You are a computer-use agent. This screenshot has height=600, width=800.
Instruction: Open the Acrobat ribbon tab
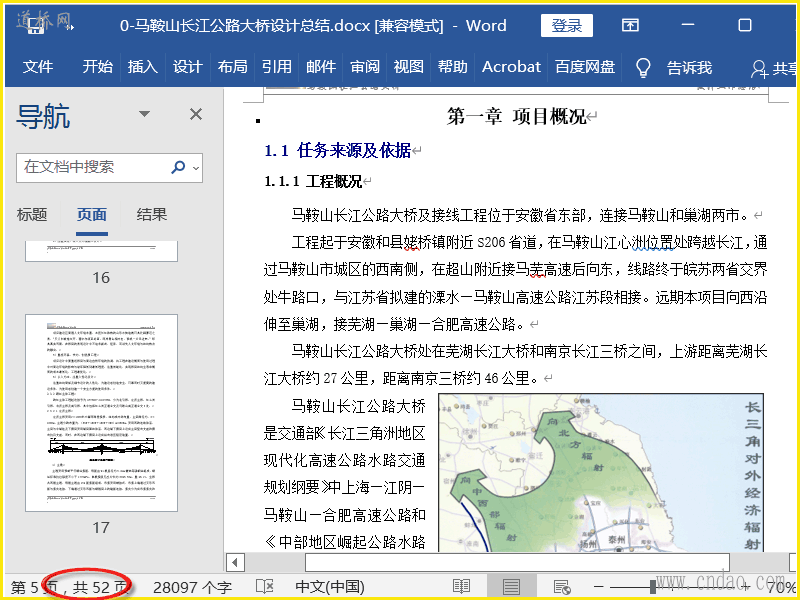tap(511, 67)
